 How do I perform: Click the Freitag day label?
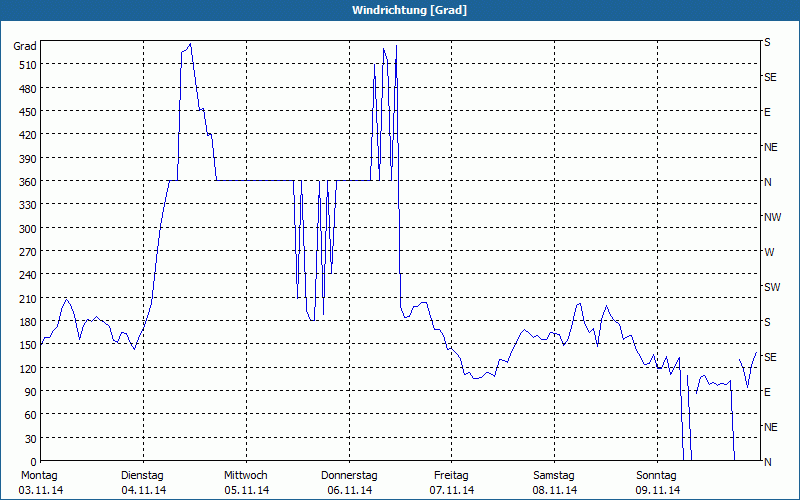451,476
